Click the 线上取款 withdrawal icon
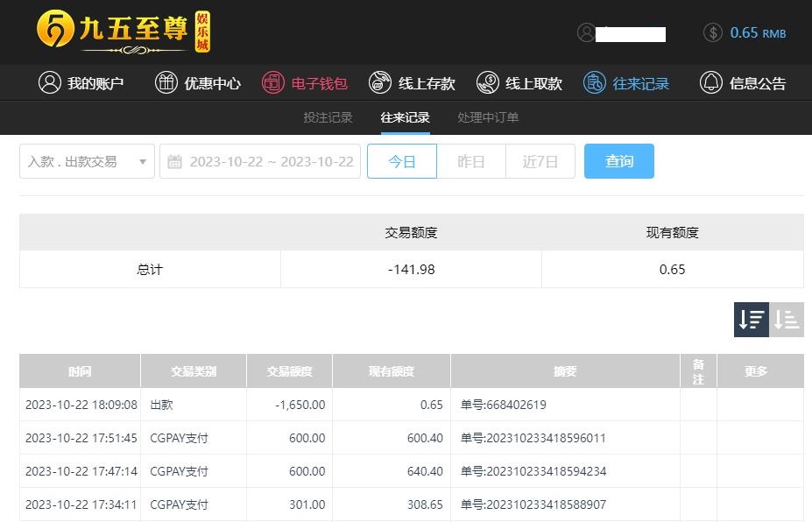812x522 pixels. 487,83
